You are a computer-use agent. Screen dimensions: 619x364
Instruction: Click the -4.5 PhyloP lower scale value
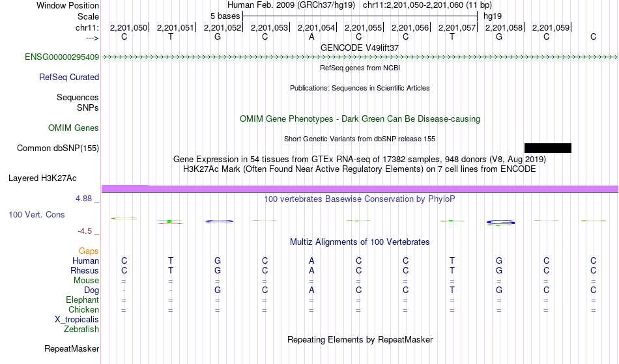coord(85,231)
